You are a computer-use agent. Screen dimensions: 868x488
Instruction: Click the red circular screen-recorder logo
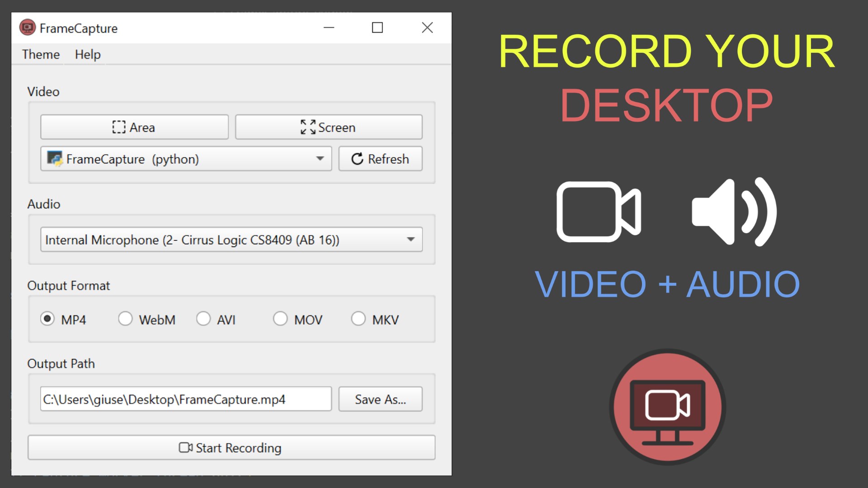point(668,407)
